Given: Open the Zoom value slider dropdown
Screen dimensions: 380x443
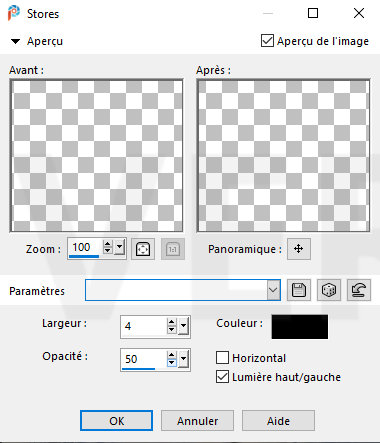Looking at the screenshot, I should point(119,247).
